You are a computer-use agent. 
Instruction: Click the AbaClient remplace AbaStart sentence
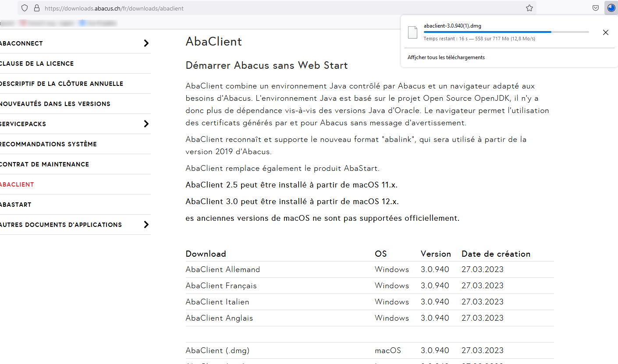(283, 168)
